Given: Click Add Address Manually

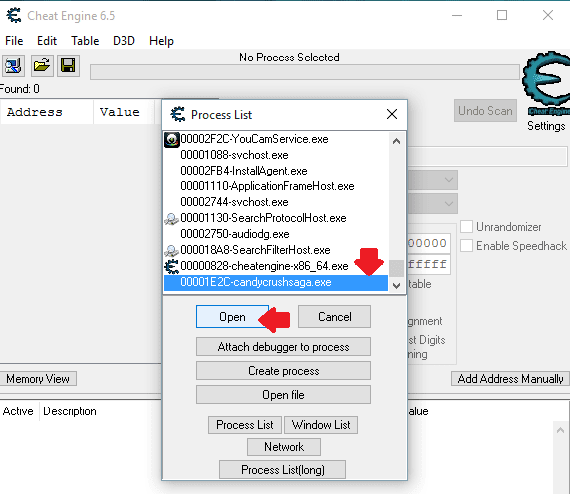Looking at the screenshot, I should tap(510, 379).
